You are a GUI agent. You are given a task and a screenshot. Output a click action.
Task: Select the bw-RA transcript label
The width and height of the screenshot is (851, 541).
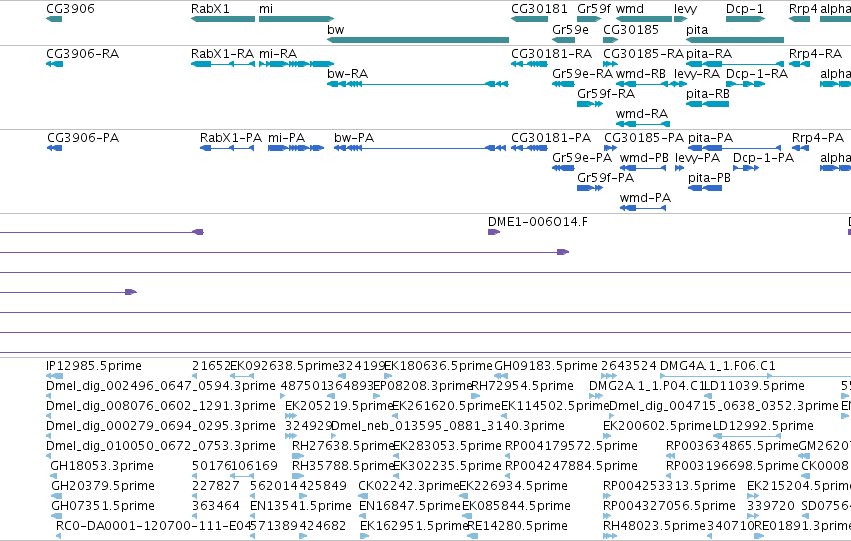point(347,73)
